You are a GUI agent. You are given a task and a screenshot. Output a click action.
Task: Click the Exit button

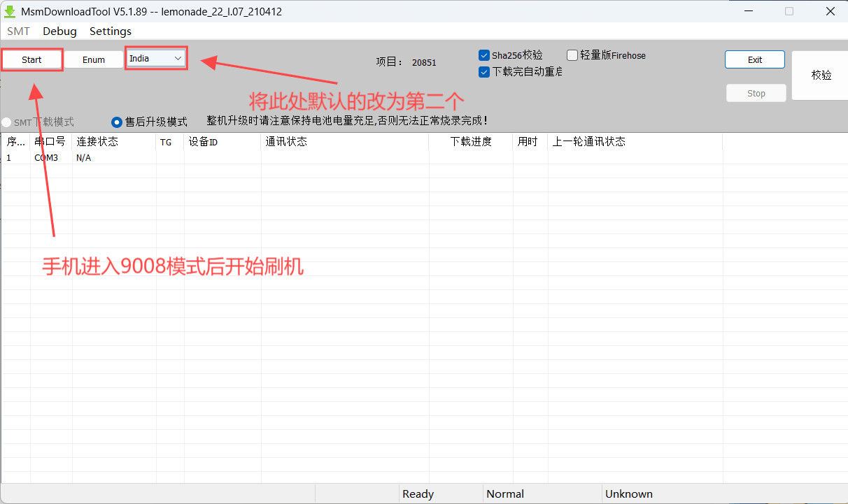(754, 59)
